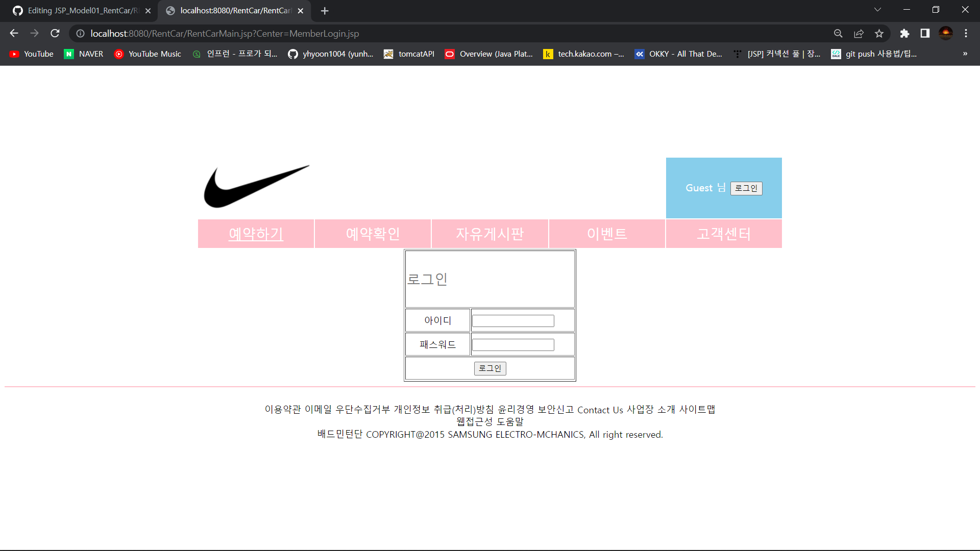Screen dimensions: 980x551
Task: Select the search magnifier in the address bar
Action: point(838,33)
